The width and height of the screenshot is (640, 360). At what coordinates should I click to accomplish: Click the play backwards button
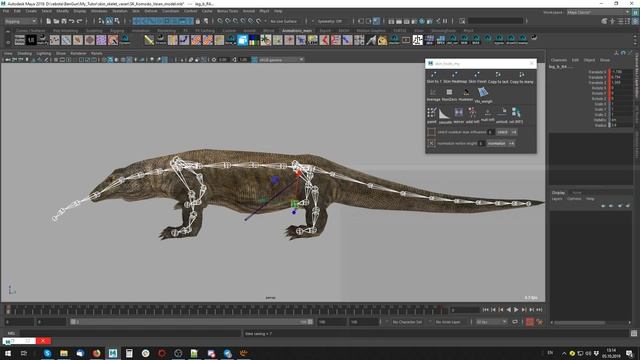[509, 310]
